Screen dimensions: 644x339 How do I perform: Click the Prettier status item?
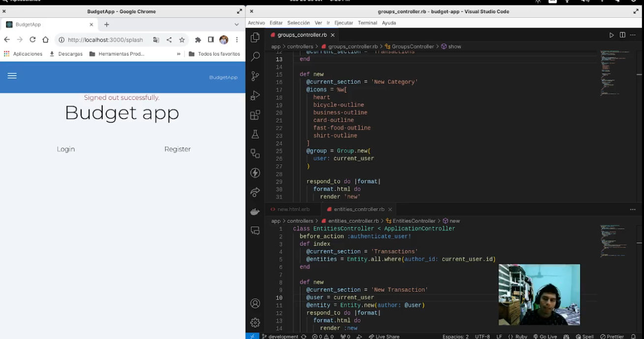coord(612,337)
